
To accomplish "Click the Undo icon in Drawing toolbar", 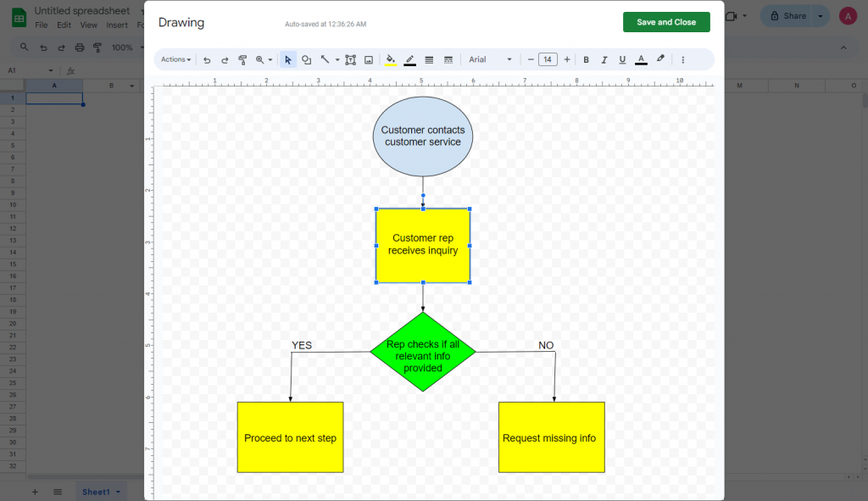I will click(207, 60).
